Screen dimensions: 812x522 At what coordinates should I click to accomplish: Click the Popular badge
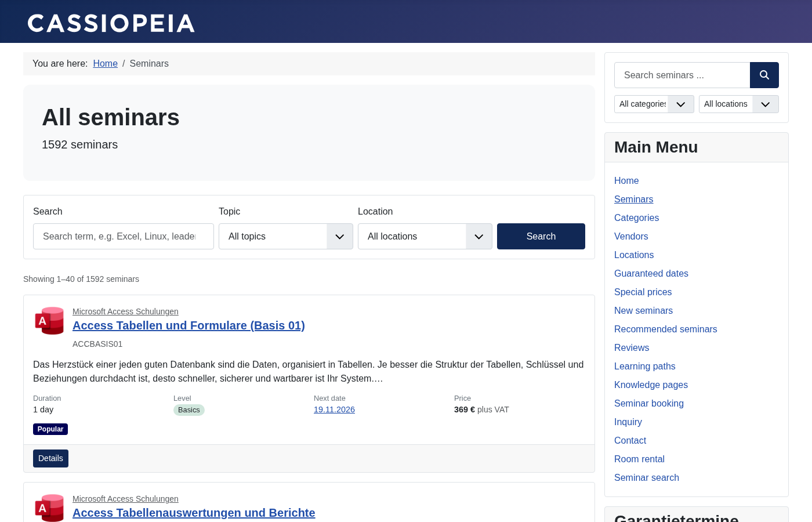click(x=50, y=429)
